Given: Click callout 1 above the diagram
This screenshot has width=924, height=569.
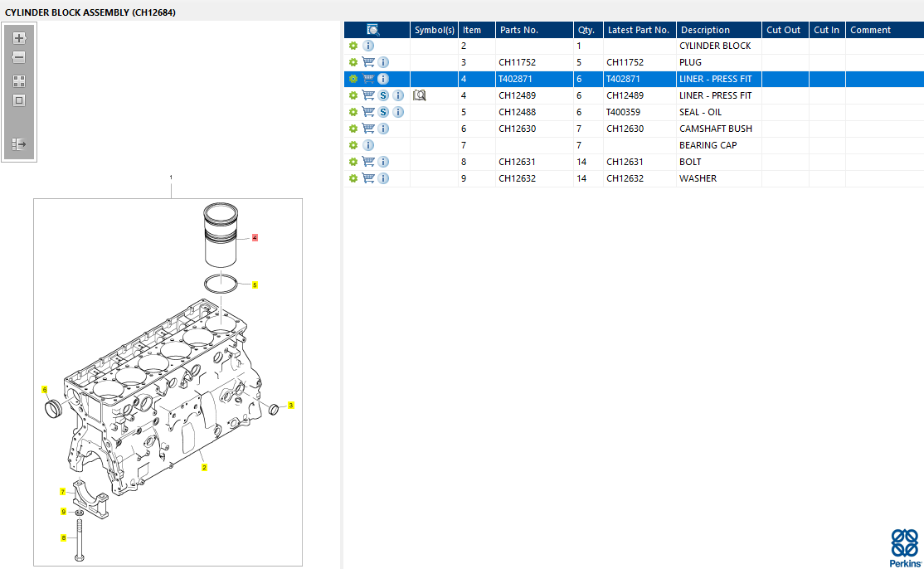Looking at the screenshot, I should (171, 178).
